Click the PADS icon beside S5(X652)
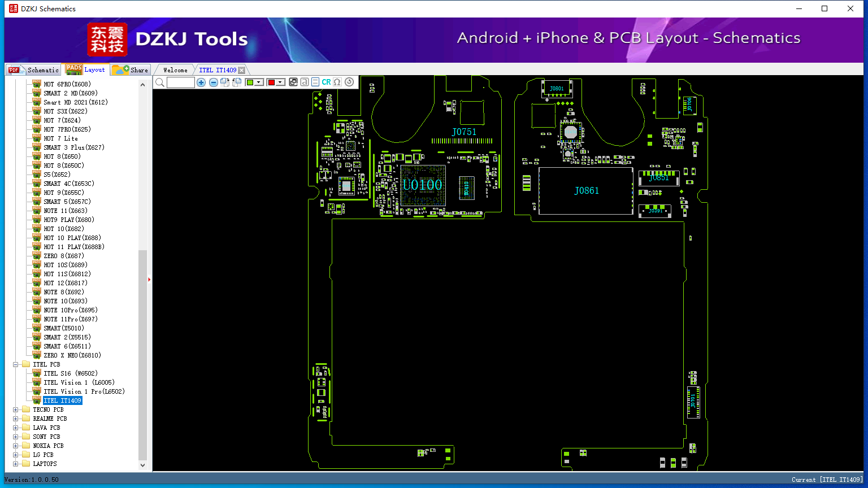Image resolution: width=868 pixels, height=488 pixels. (37, 174)
